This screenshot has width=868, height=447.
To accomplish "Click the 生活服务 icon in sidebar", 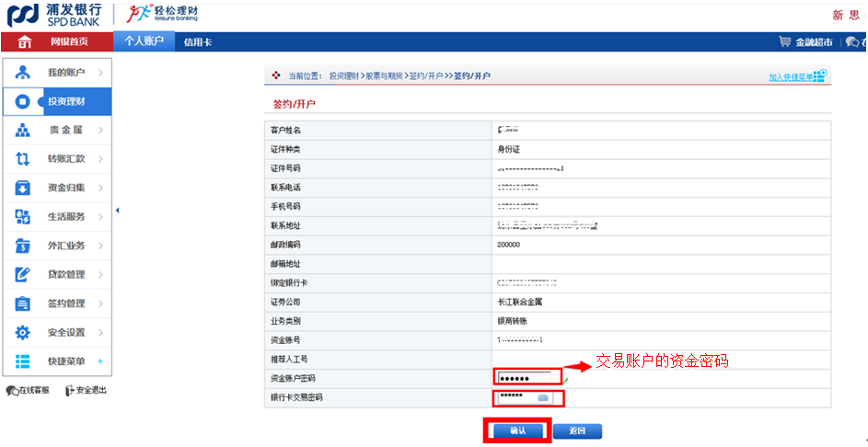I will (x=23, y=217).
